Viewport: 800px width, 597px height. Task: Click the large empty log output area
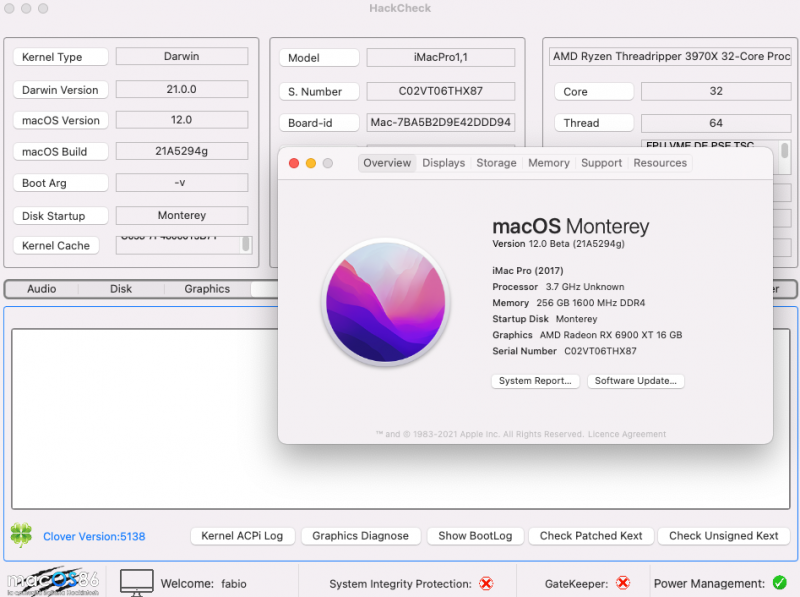(x=401, y=418)
